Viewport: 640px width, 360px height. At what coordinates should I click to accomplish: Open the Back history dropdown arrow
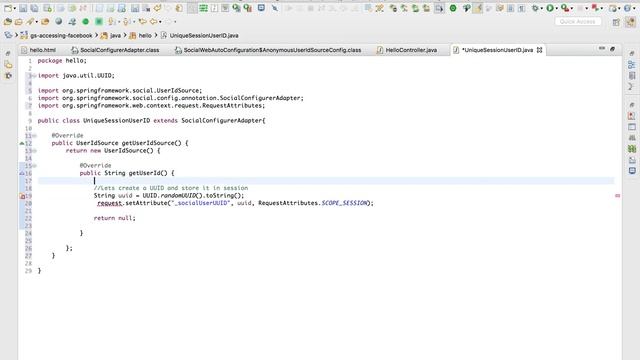(x=160, y=22)
